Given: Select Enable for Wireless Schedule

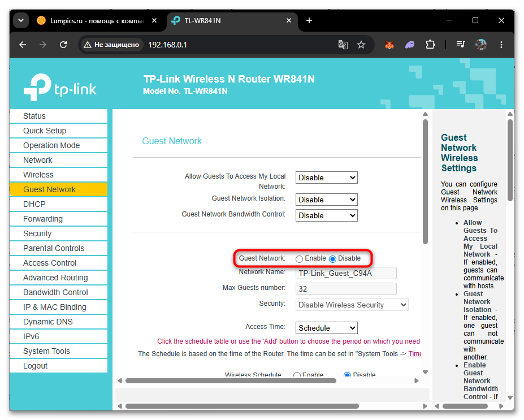Looking at the screenshot, I should click(297, 375).
